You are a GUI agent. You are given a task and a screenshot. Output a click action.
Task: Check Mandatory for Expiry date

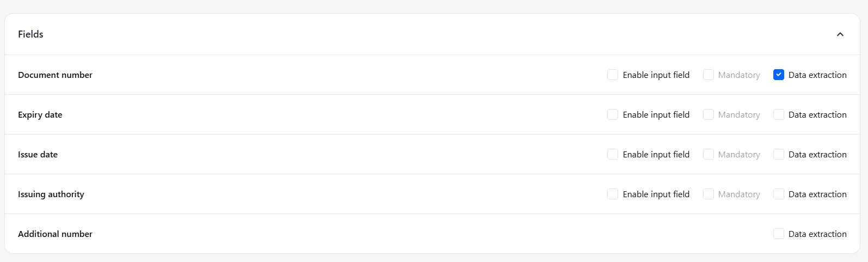tap(709, 114)
